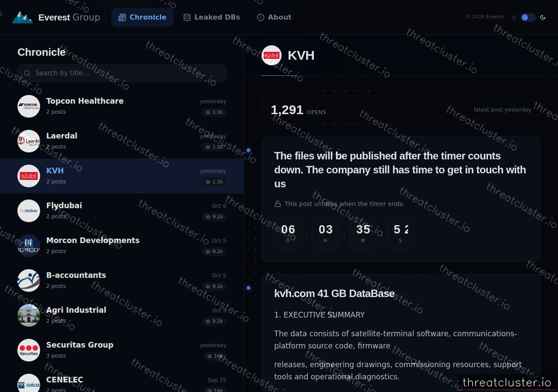Click the Flydubai logo thumbnail

[x=29, y=211]
